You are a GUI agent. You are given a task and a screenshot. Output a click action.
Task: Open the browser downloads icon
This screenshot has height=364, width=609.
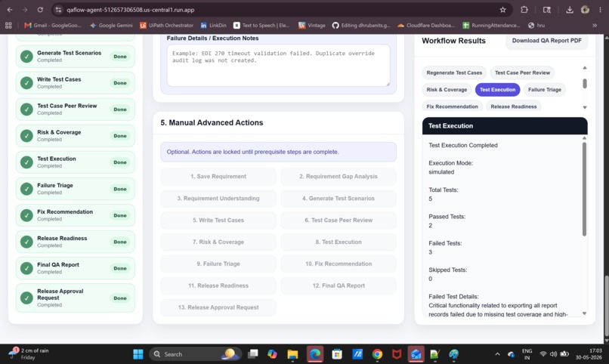570,10
